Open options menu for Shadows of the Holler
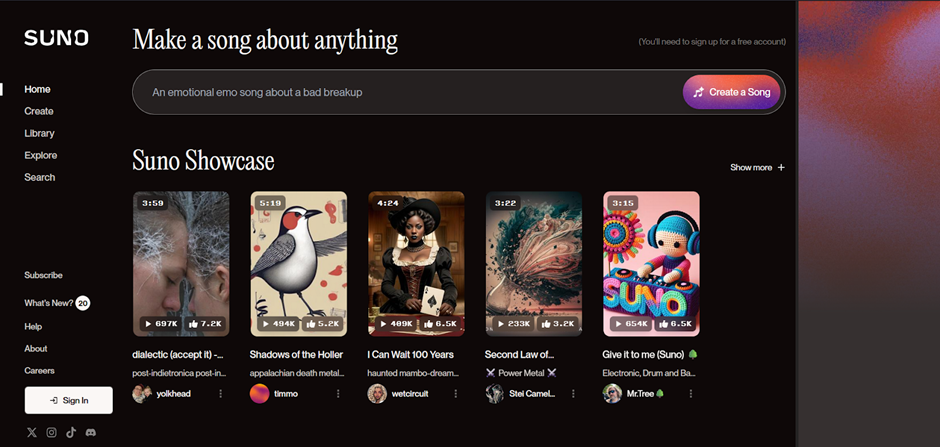 click(338, 394)
